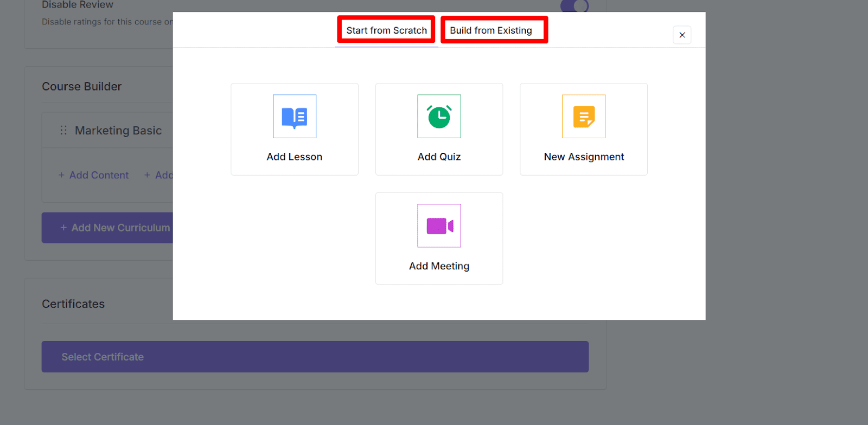Click the orange note assignment icon

click(584, 117)
